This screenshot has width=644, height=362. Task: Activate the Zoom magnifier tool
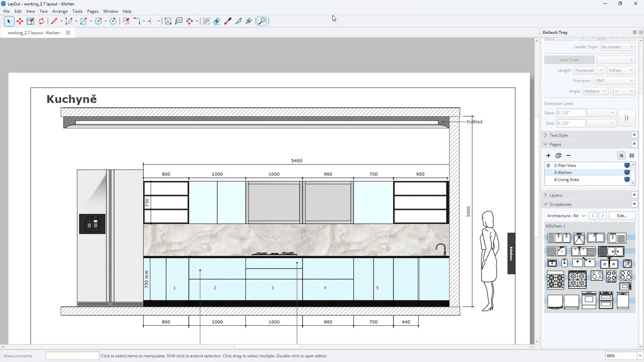click(262, 21)
